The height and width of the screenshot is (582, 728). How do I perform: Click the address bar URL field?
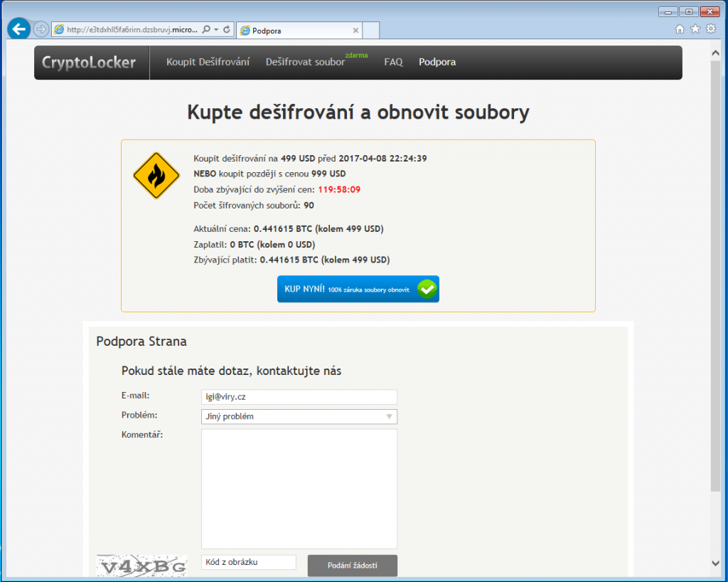pos(132,30)
